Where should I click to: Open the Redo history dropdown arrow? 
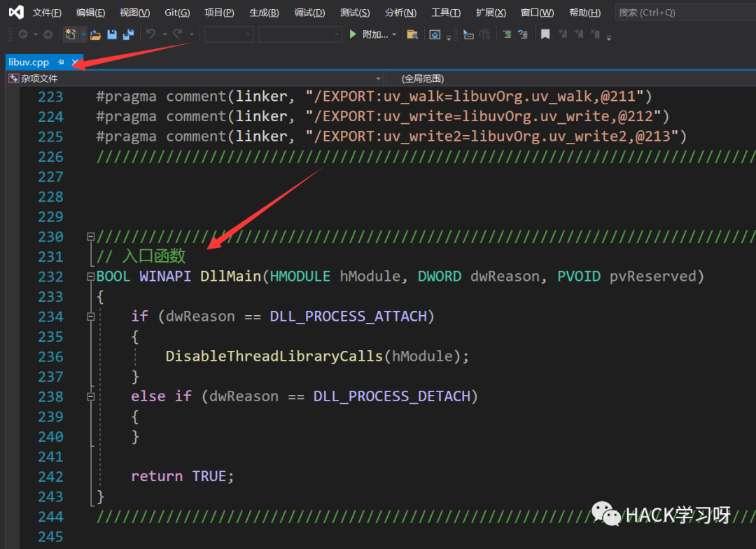[x=192, y=35]
